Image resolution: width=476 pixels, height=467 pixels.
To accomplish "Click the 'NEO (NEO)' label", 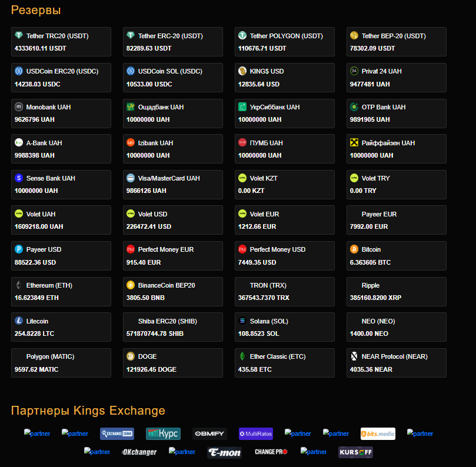I will click(378, 321).
